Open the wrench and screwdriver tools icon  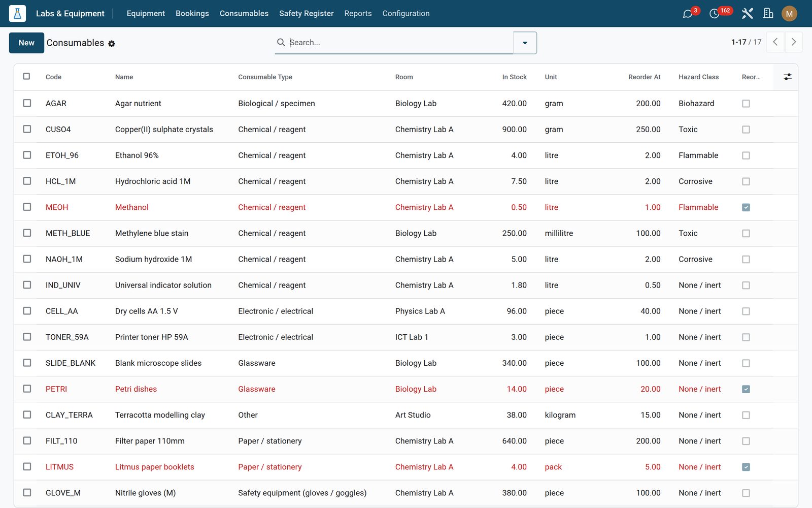(x=747, y=13)
